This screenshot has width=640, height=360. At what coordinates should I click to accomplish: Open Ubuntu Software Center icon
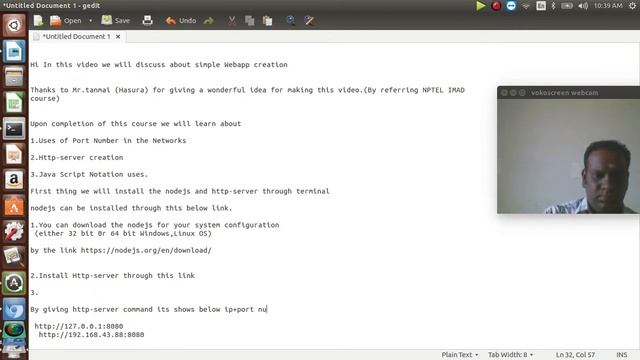pyautogui.click(x=14, y=206)
